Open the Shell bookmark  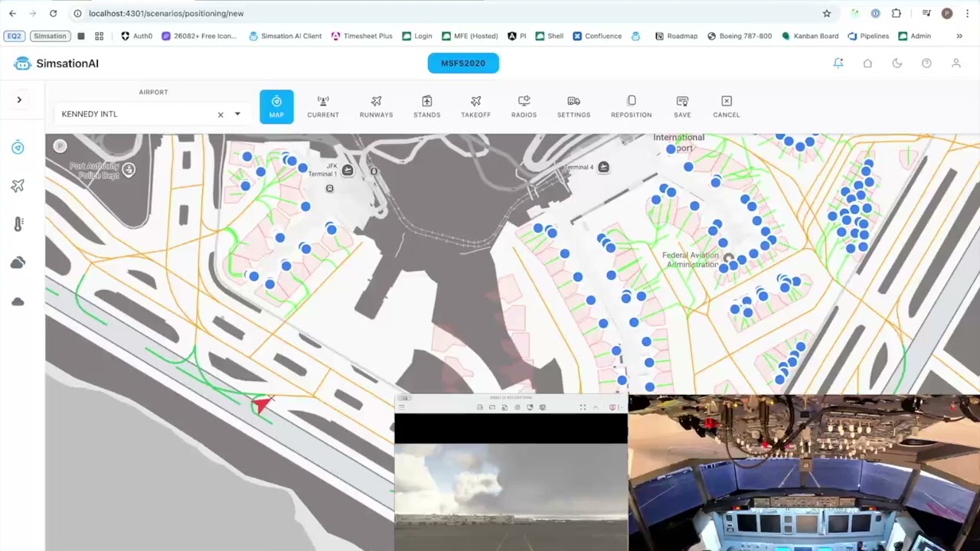(550, 36)
